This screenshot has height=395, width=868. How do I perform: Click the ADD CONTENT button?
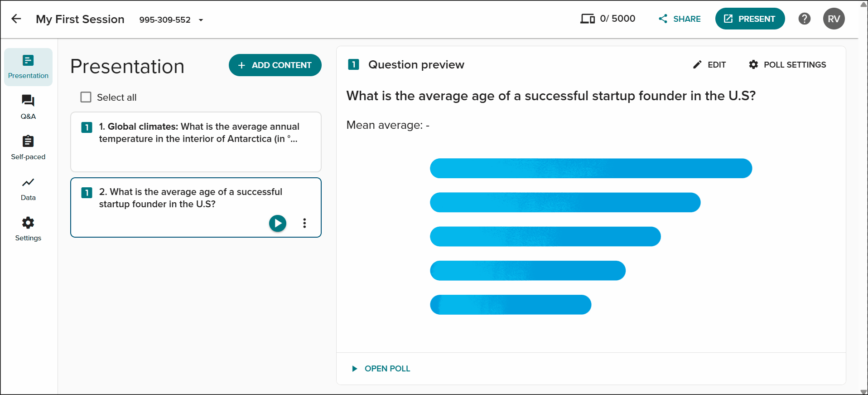click(275, 65)
